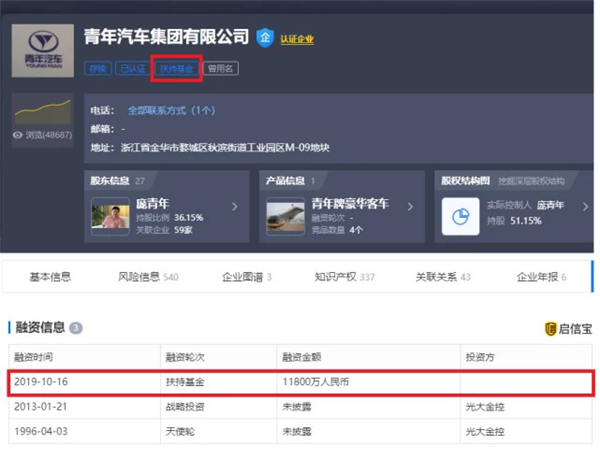The width and height of the screenshot is (600, 459).
Task: Open 青年牌豪华客车 product link
Action: (x=350, y=203)
